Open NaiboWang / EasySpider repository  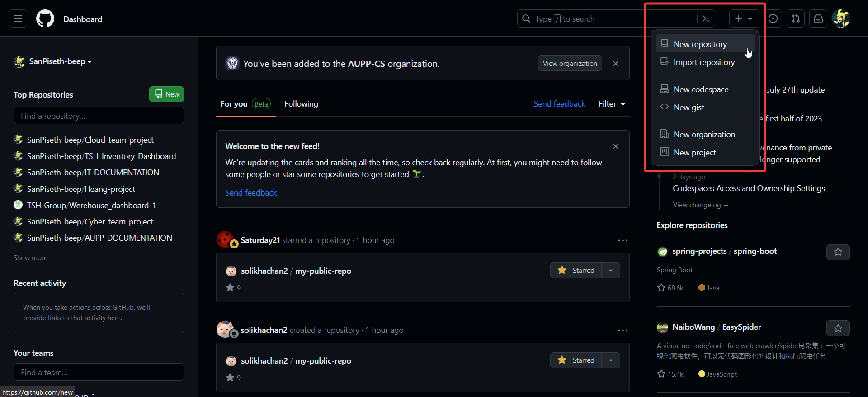(717, 327)
